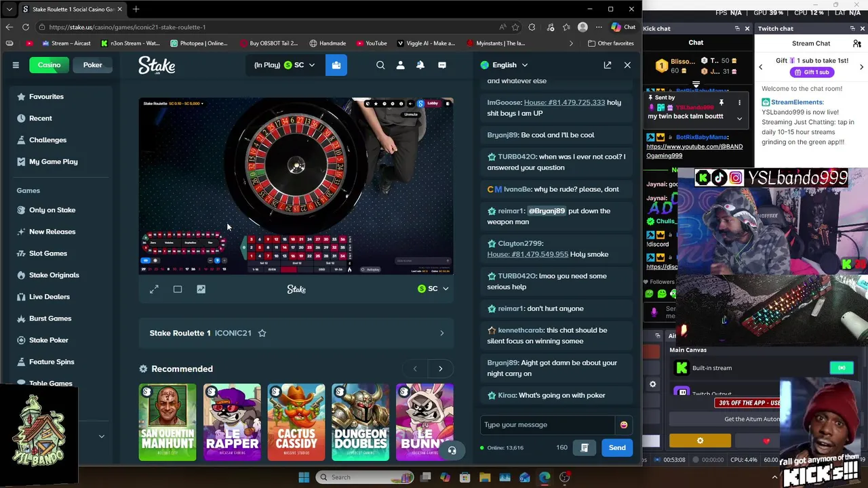Go back in the browser

pyautogui.click(x=9, y=27)
